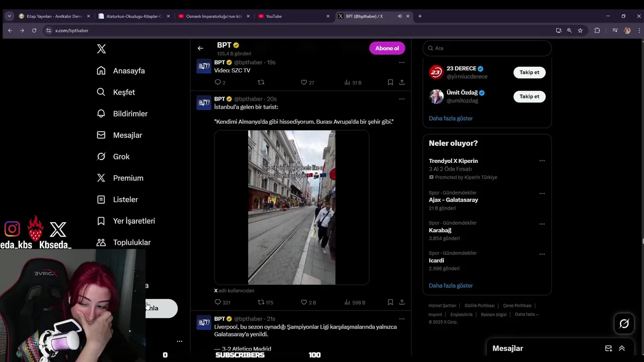Open options for Ajax - Galatasaray trend
644x362 pixels.
542,194
